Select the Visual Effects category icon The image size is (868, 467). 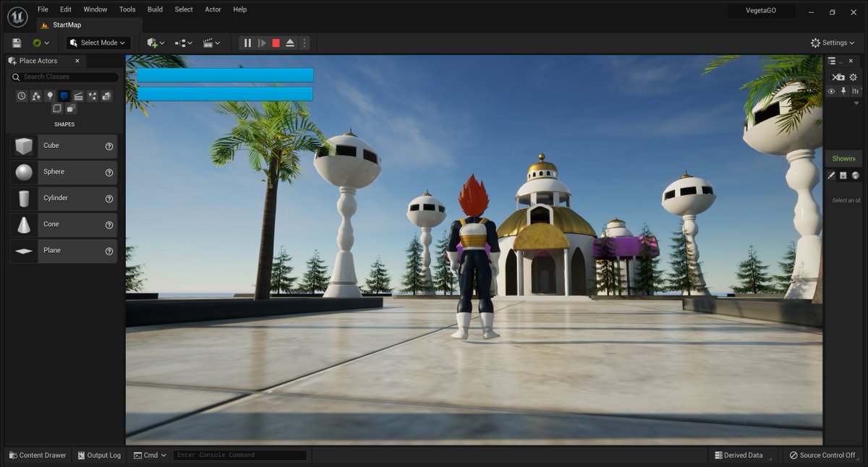click(92, 95)
